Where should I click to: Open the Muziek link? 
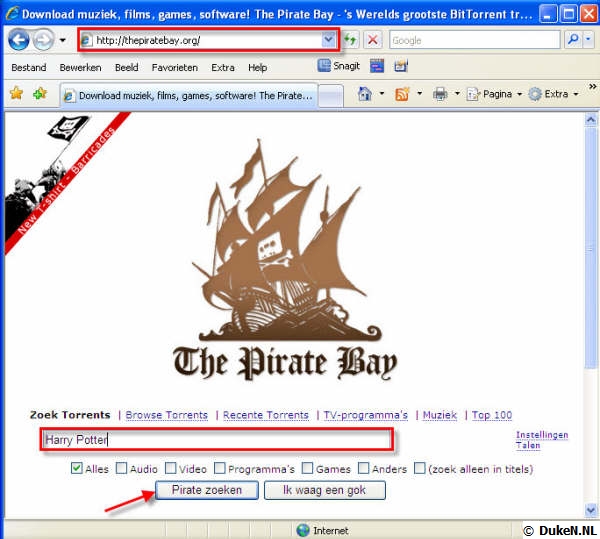pyautogui.click(x=440, y=415)
